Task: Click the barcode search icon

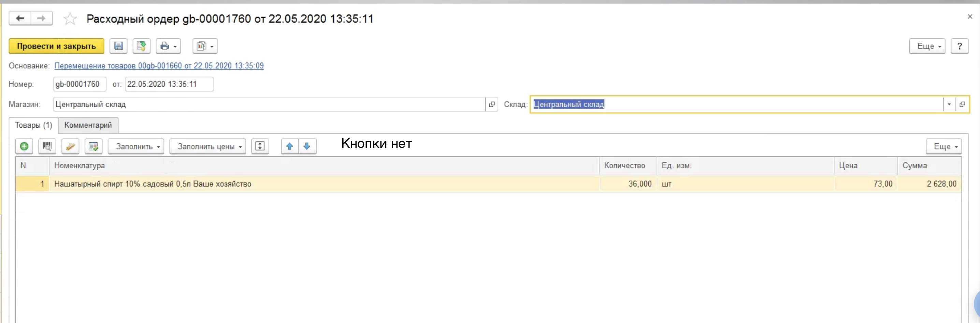Action: 47,146
